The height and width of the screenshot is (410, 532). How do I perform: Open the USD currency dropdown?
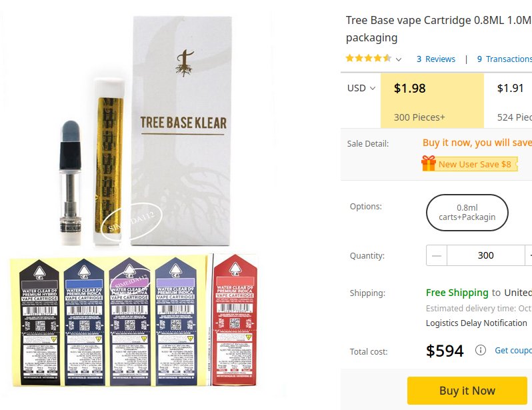click(x=361, y=88)
